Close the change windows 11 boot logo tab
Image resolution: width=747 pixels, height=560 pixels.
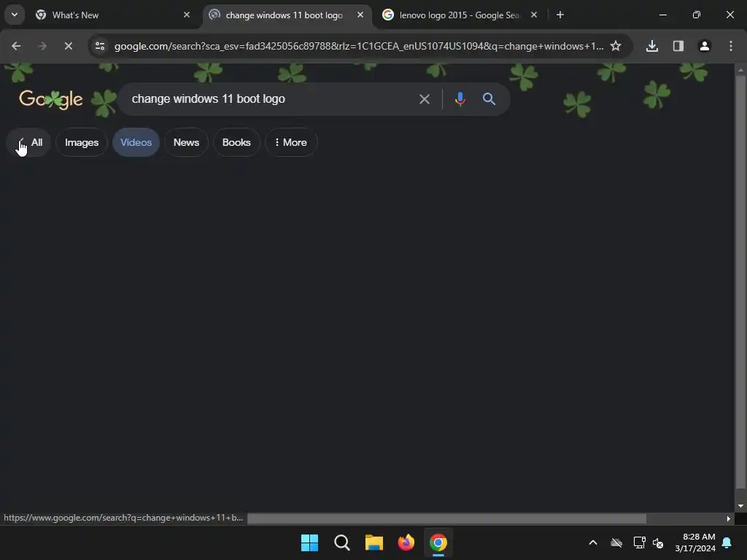pyautogui.click(x=360, y=15)
